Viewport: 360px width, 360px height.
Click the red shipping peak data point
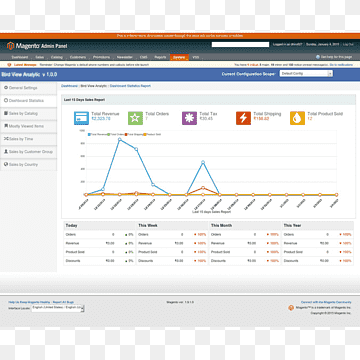203,188
